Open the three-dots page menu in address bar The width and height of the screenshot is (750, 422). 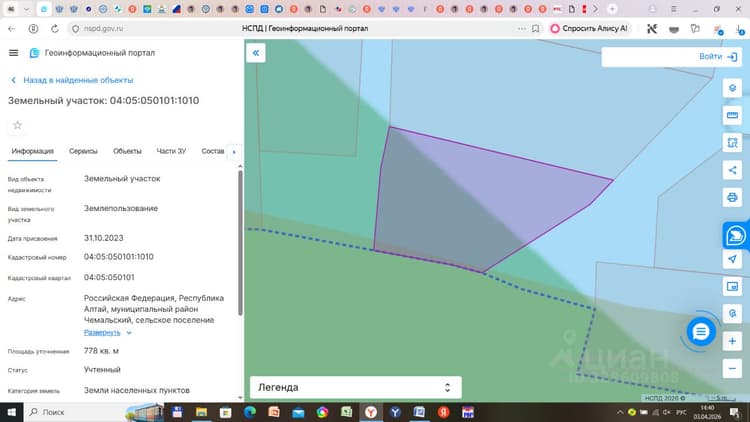click(x=521, y=29)
